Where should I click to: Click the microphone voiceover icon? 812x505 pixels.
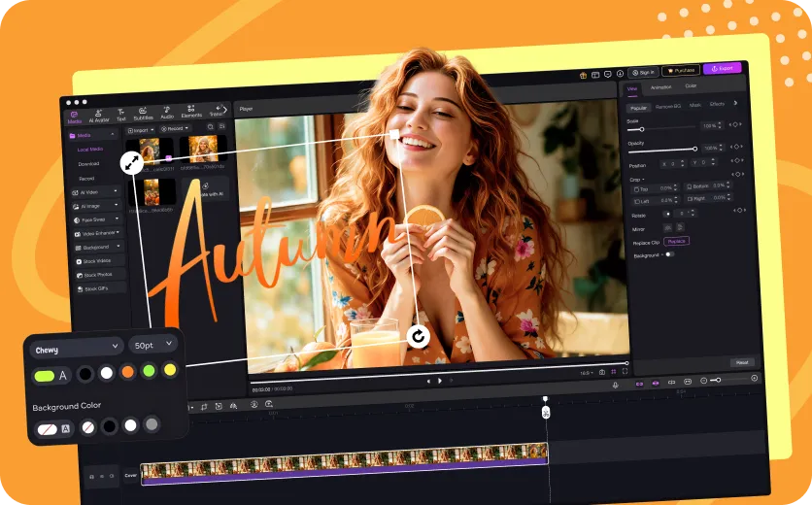click(x=615, y=385)
